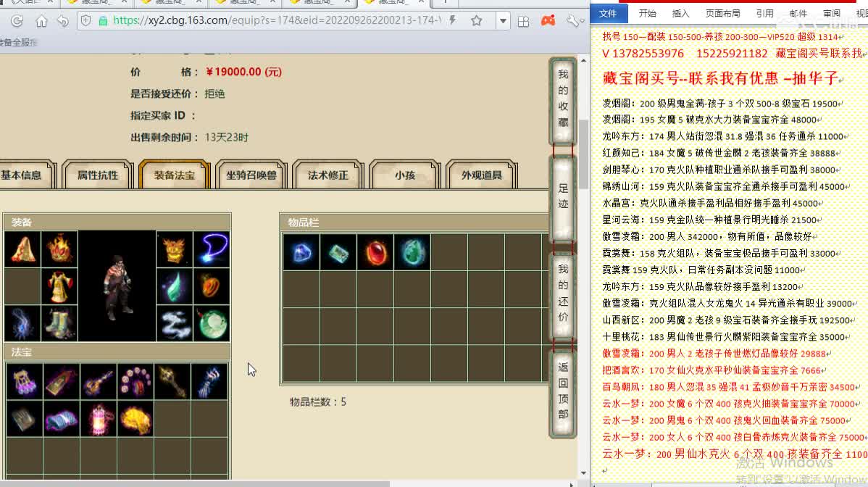This screenshot has width=868, height=487.
Task: Open the 开始 ribbon tab in editor
Action: tap(647, 13)
